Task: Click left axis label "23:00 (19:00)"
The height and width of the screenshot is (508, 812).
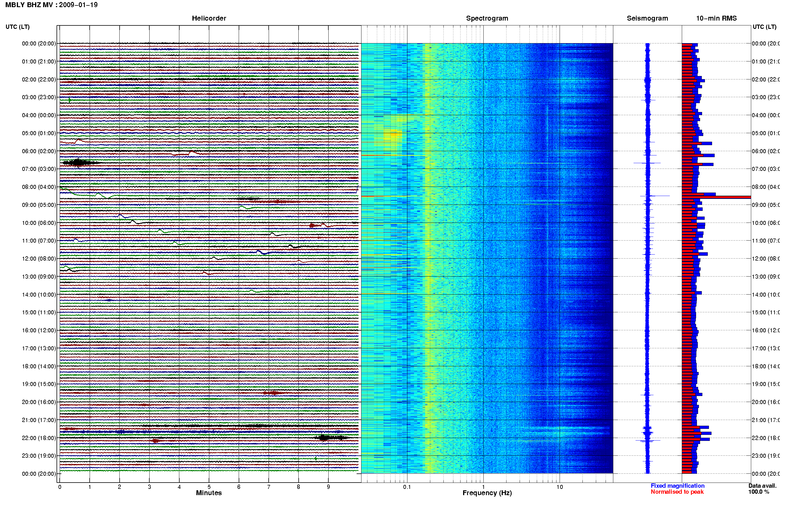Action: 39,456
